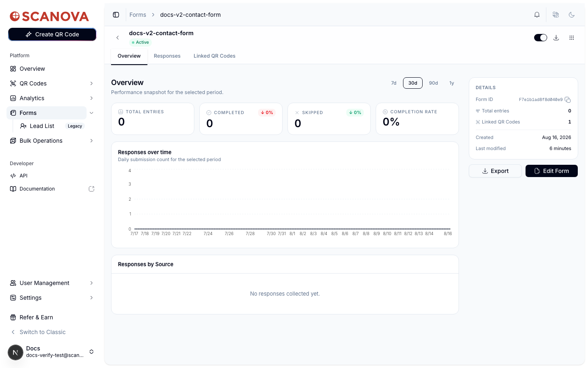588x368 pixels.
Task: Click the Documentation book icon
Action: click(13, 189)
